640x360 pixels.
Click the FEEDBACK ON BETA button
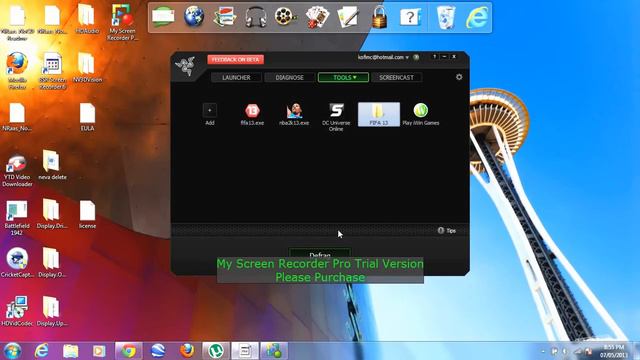pyautogui.click(x=236, y=60)
